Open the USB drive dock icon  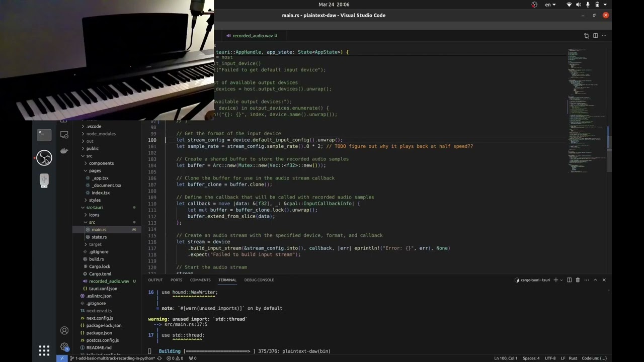(x=44, y=180)
